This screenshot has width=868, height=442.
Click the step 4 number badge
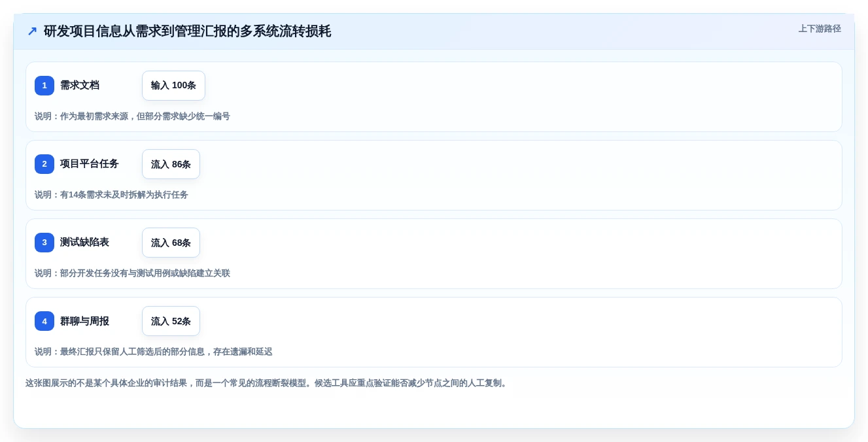44,321
